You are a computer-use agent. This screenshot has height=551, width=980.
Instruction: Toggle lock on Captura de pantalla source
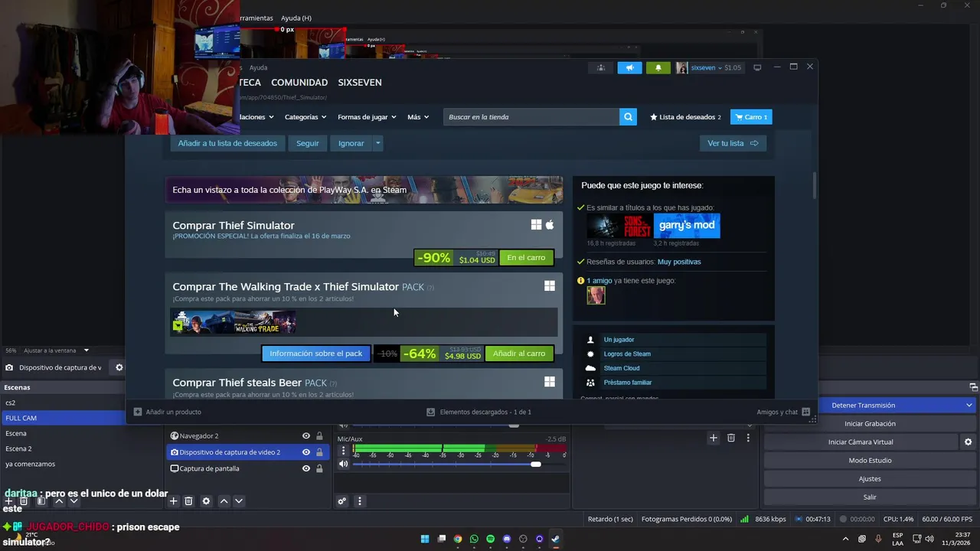[319, 468]
